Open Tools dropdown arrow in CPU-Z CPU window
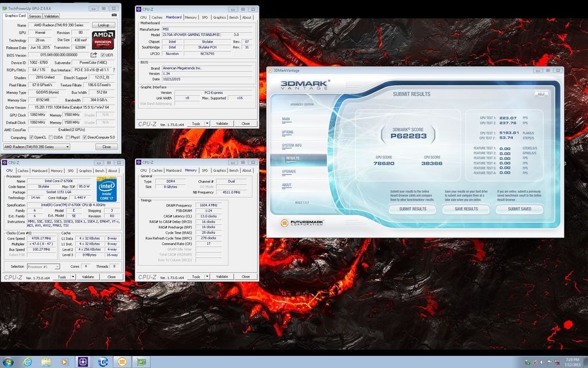The width and height of the screenshot is (588, 368). click(x=73, y=277)
